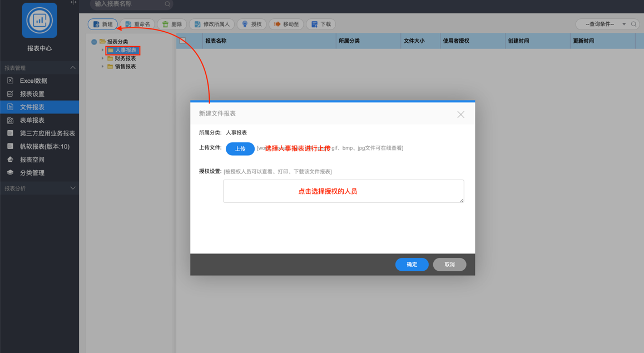Viewport: 644px width, 353px height.
Task: Click the 移动至 move icon button
Action: (286, 24)
